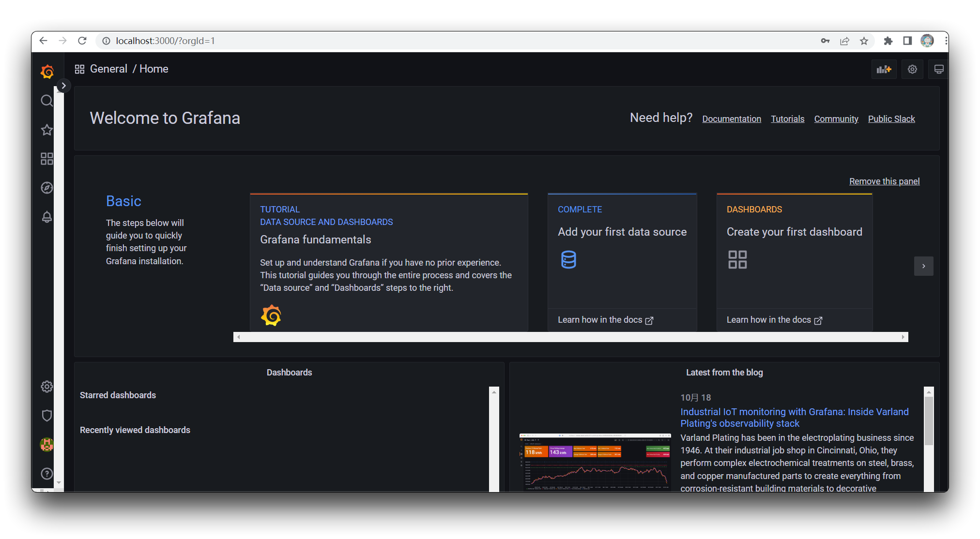
Task: Click the horizontal scrollbar left arrow
Action: [x=238, y=337]
